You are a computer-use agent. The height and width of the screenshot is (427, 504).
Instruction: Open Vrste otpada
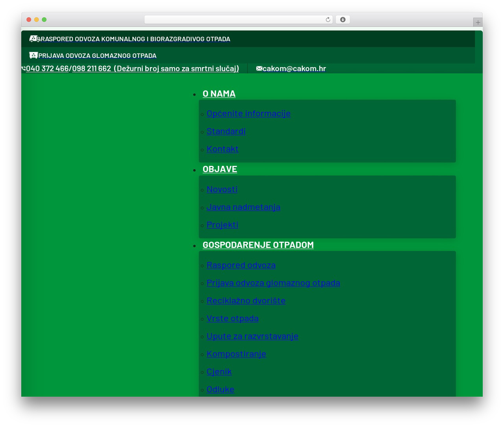click(233, 318)
